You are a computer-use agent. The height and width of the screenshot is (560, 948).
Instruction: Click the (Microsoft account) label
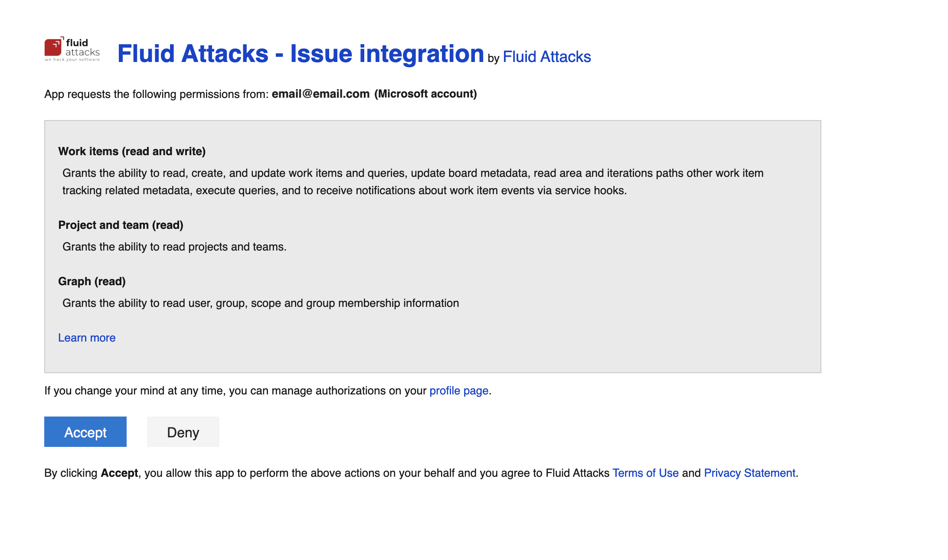[x=425, y=94]
